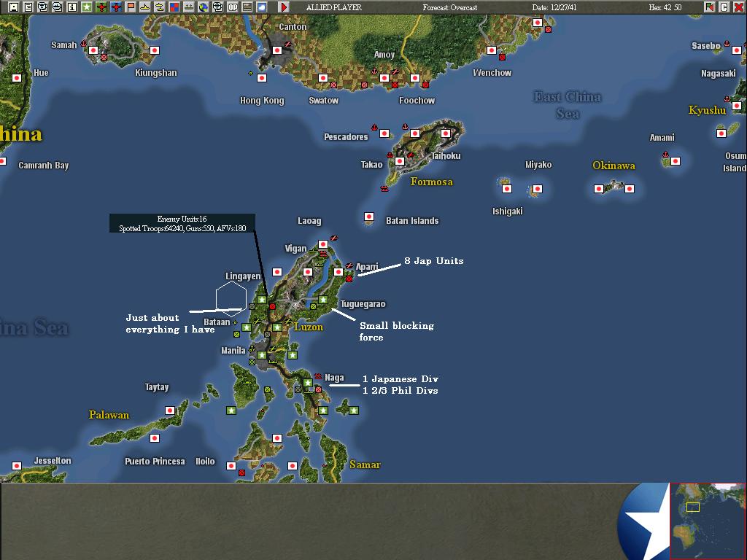Image resolution: width=747 pixels, height=560 pixels.
Task: Click the 'Hex: 42 50' coordinate readout
Action: pyautogui.click(x=665, y=7)
